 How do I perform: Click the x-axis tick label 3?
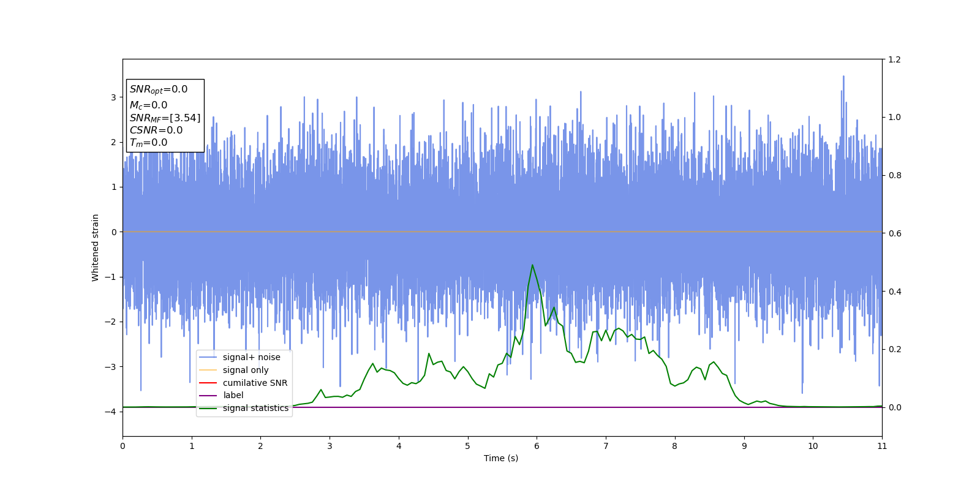[x=330, y=446]
